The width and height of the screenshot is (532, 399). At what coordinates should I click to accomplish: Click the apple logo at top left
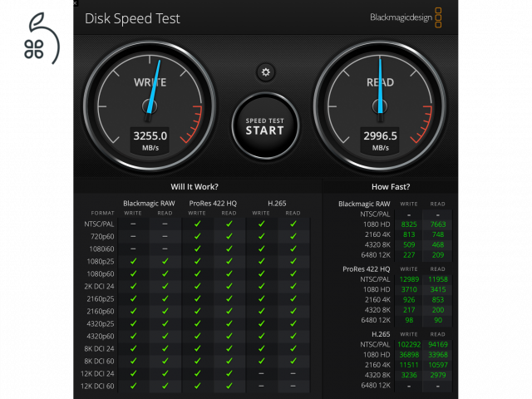(42, 38)
